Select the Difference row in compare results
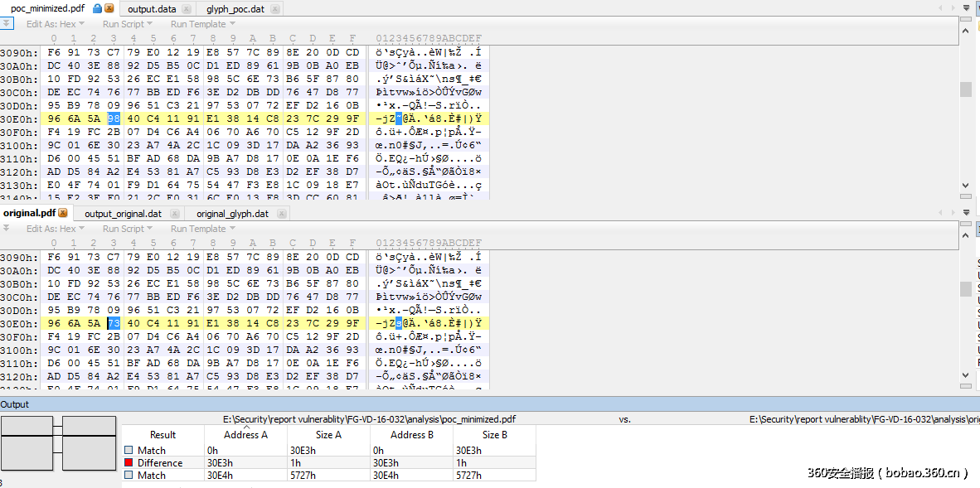Viewport: 980px width, 488px height. click(x=159, y=463)
